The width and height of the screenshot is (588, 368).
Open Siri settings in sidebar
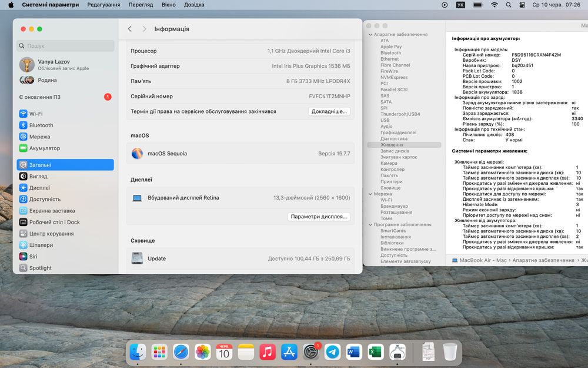(65, 257)
